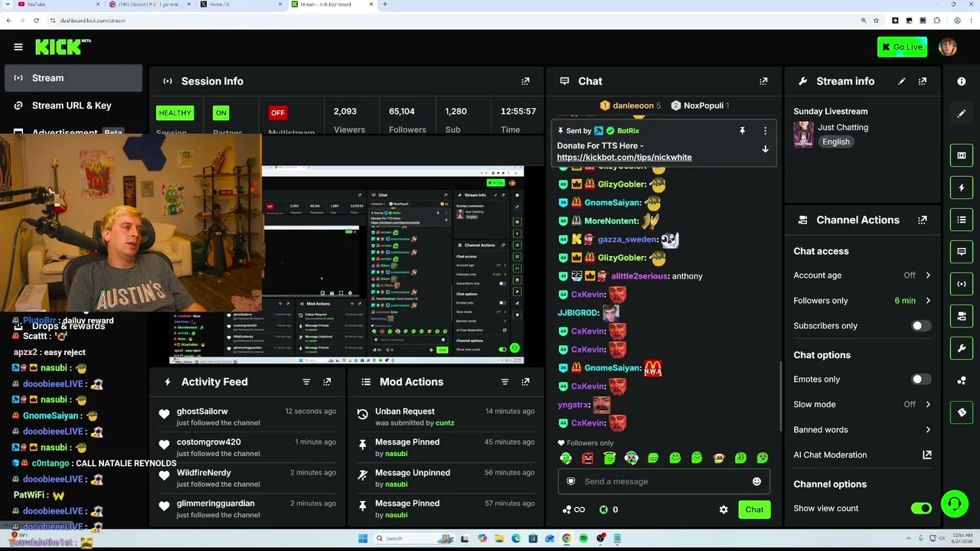Click the chat identity badge icon
This screenshot has width=980, height=551.
coord(570,481)
